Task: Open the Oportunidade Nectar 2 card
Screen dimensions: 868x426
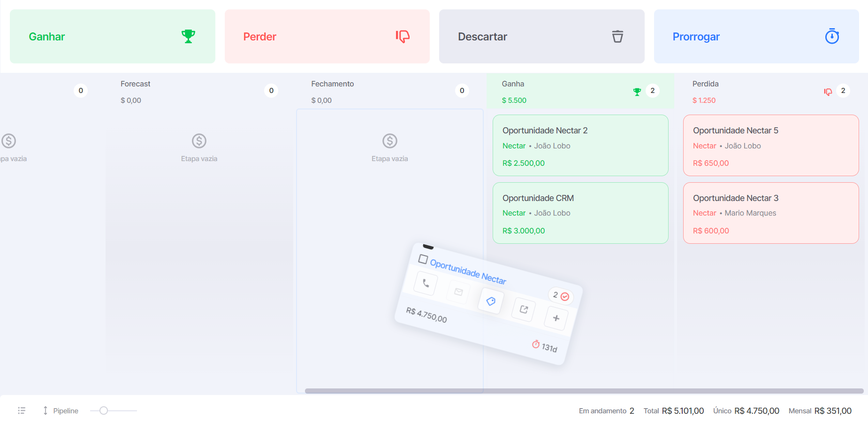Action: [580, 146]
